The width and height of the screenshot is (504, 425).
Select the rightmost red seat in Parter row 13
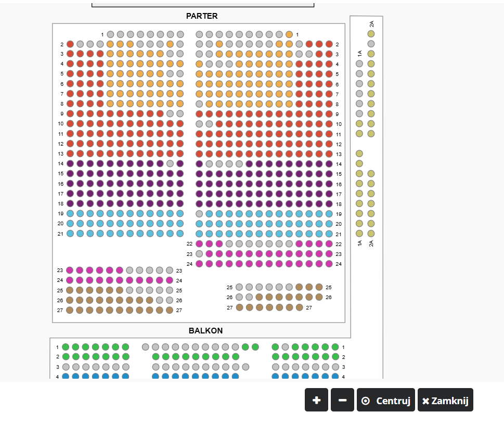pos(329,153)
